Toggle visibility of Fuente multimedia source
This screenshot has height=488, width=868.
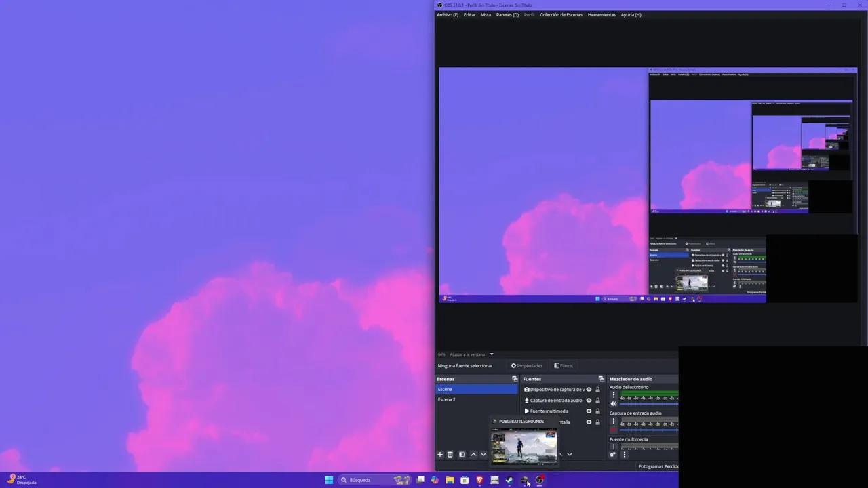tap(588, 411)
